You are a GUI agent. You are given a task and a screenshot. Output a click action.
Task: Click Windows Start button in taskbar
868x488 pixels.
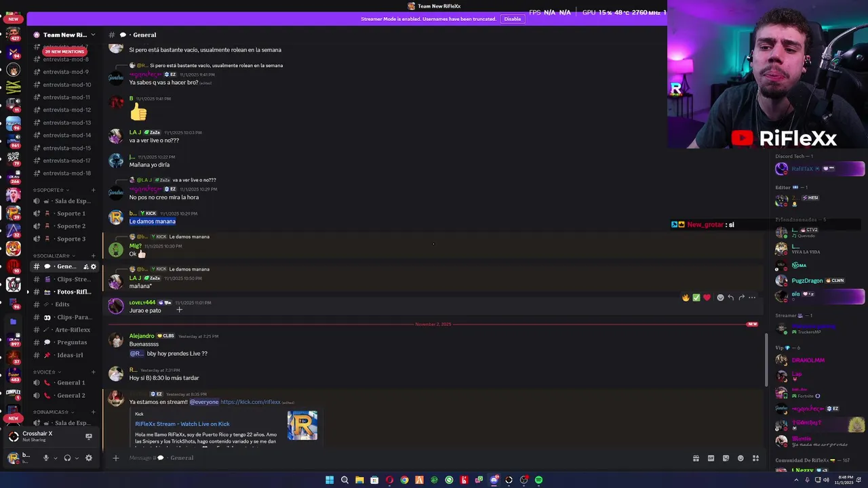330,480
